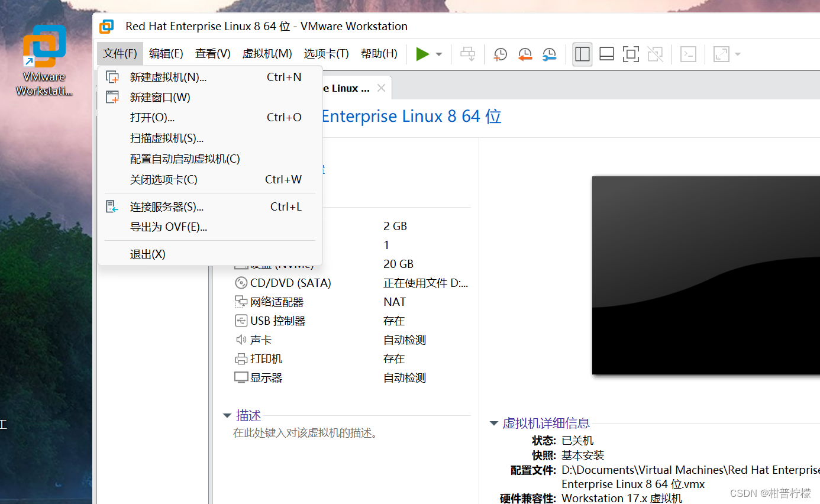Viewport: 820px width, 504px height.
Task: Click Send Ctrl+Alt+Del toolbar icon
Action: pos(467,54)
